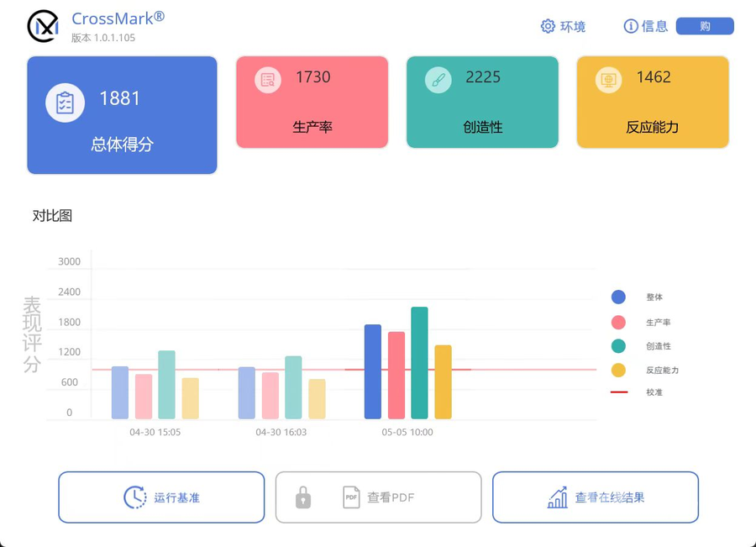Click the info circle icon
The image size is (756, 547).
pos(631,26)
